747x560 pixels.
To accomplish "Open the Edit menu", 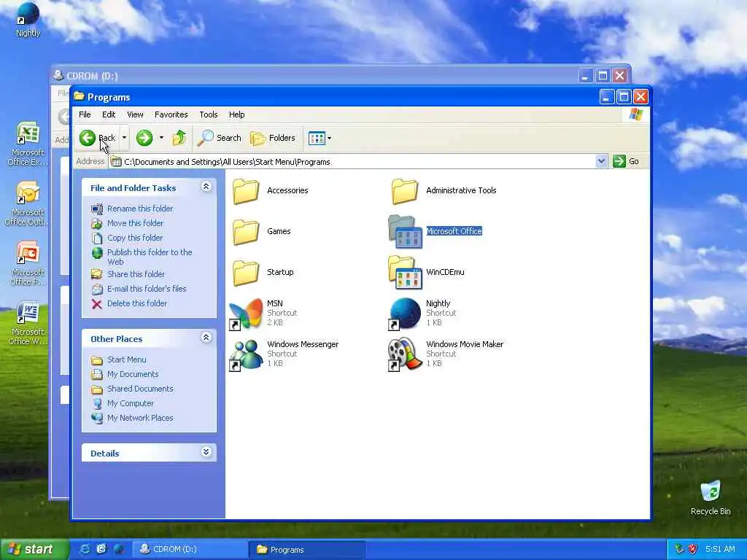I will tap(109, 114).
